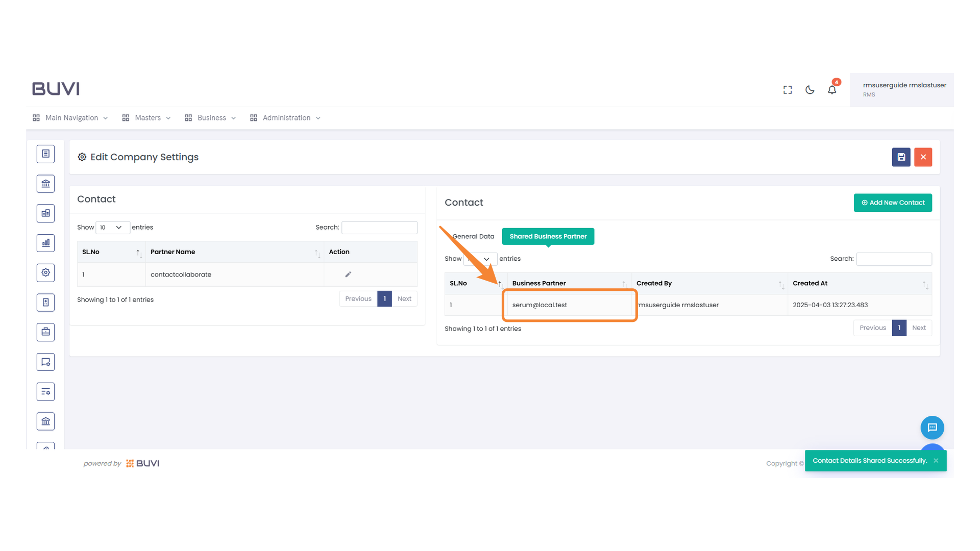Click Next in left Contact pagination
This screenshot has height=551, width=980.
point(404,299)
